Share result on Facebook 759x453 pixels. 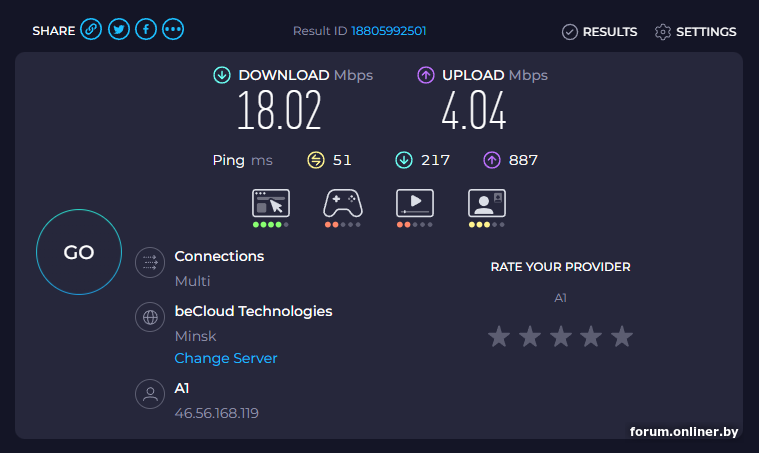[x=146, y=30]
